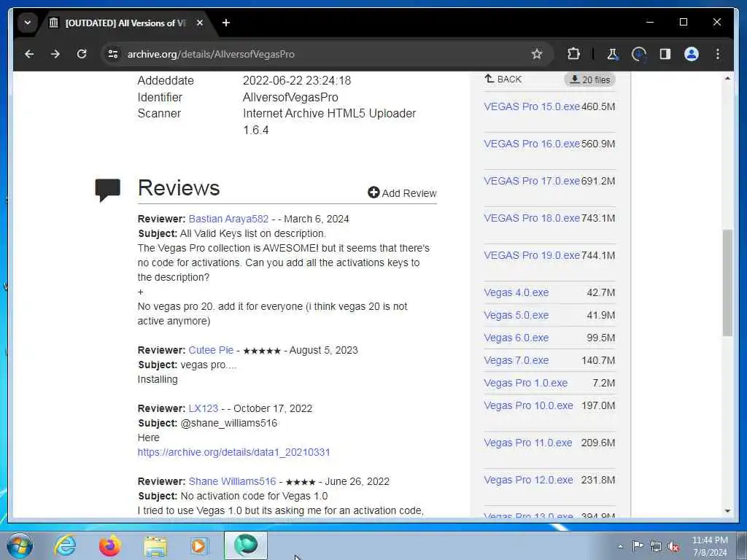Viewport: 747px width, 560px height.
Task: Open the tab search dropdown arrow
Action: (28, 23)
